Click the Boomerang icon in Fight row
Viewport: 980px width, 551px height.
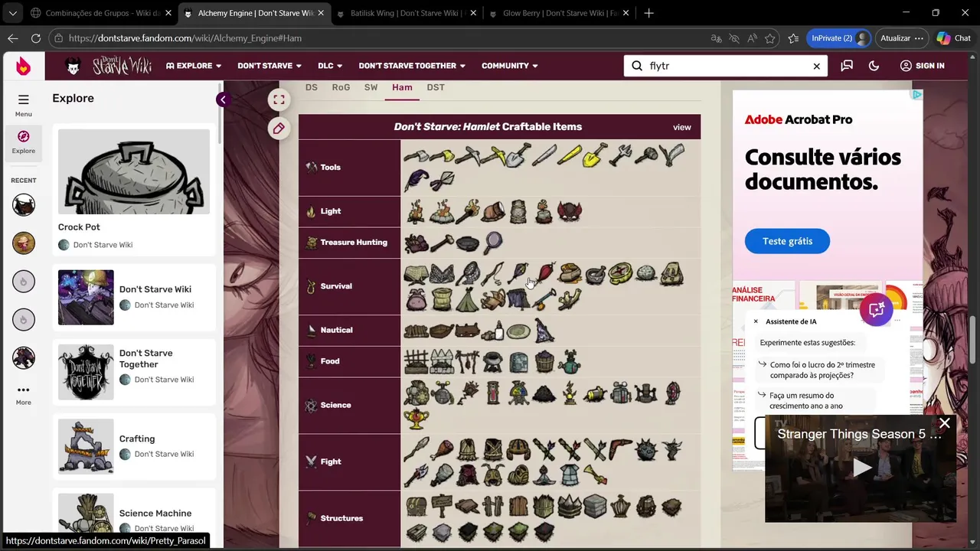tap(619, 449)
